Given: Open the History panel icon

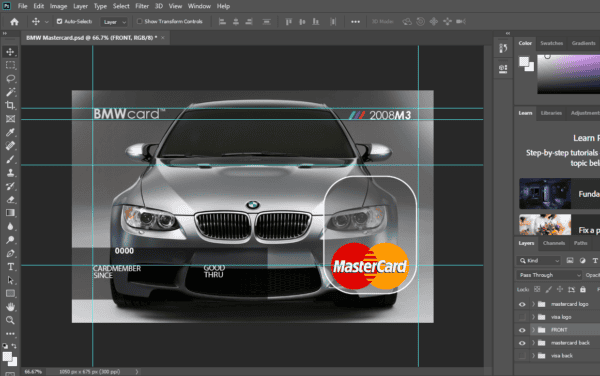Looking at the screenshot, I should [503, 48].
